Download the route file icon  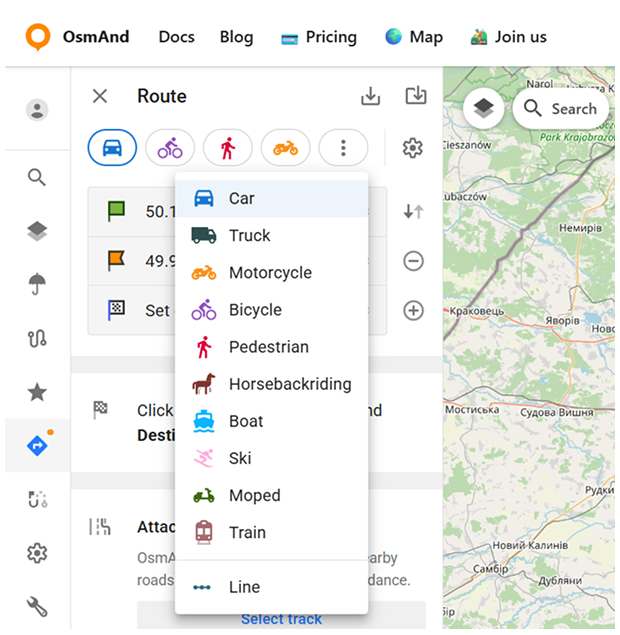click(x=371, y=96)
